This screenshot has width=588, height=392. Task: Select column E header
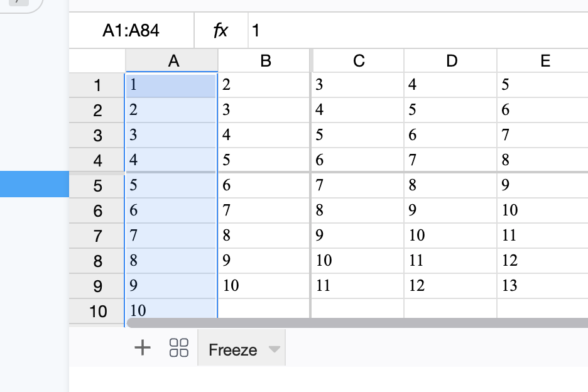(544, 61)
